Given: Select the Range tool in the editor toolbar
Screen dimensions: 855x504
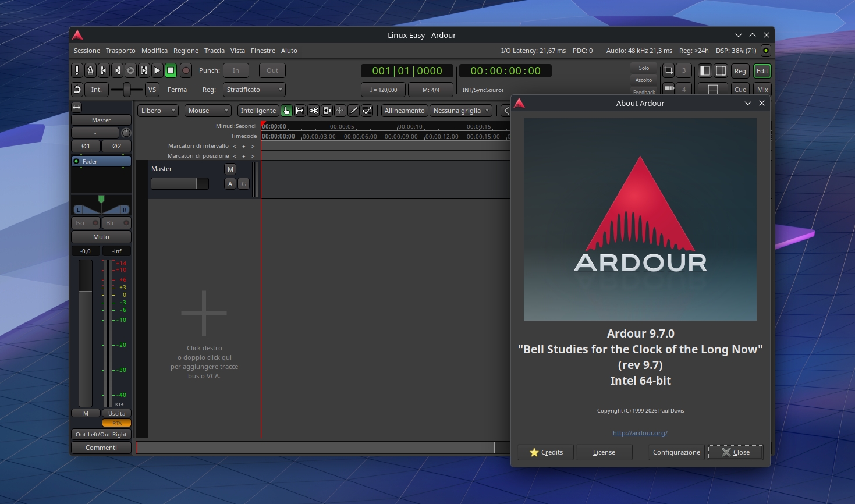Looking at the screenshot, I should click(300, 111).
